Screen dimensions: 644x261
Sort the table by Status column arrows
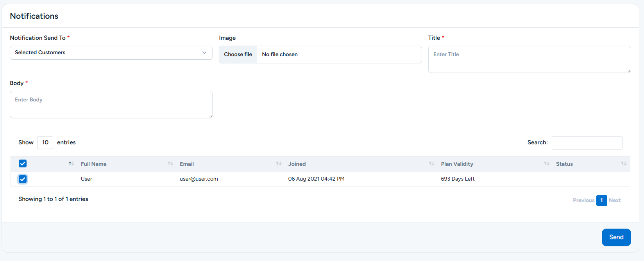click(623, 164)
